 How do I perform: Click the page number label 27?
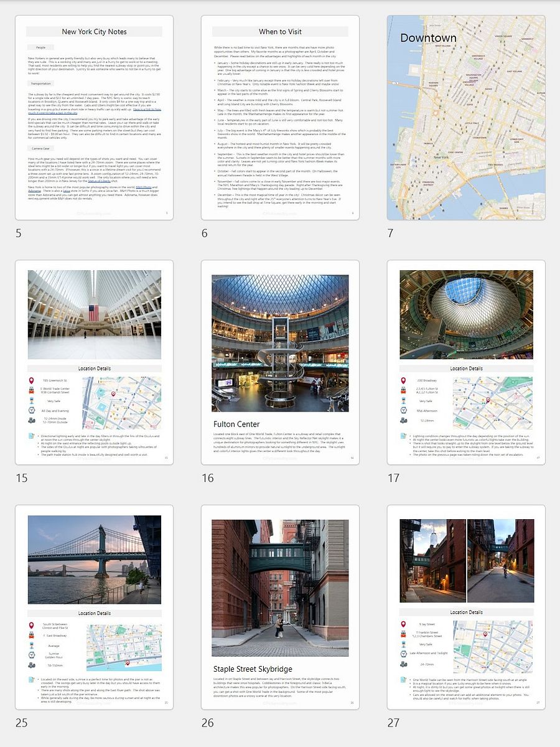(x=393, y=723)
